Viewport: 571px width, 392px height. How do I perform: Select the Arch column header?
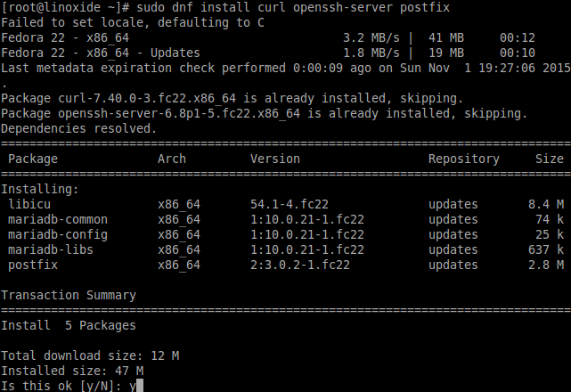[x=172, y=159]
